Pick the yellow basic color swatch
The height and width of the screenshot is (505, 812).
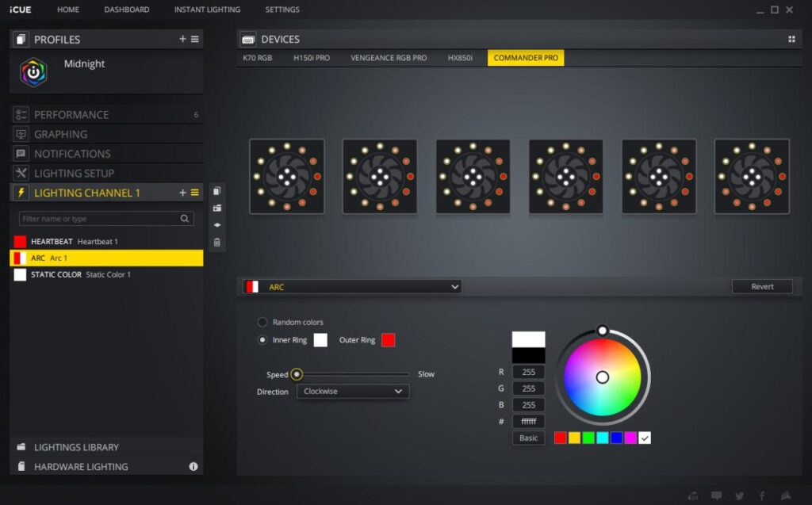574,438
